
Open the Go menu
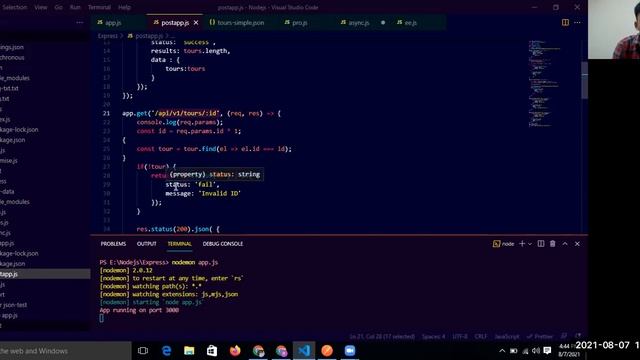click(x=58, y=7)
